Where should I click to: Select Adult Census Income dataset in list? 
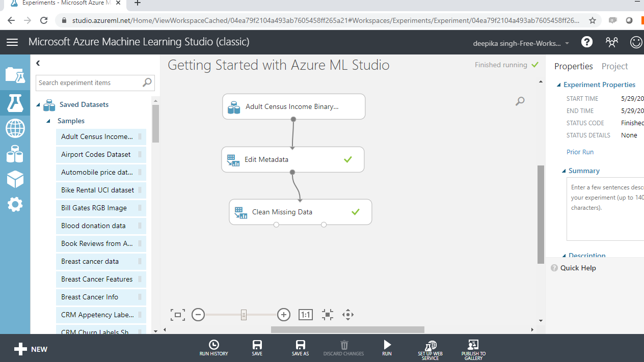[x=101, y=136]
